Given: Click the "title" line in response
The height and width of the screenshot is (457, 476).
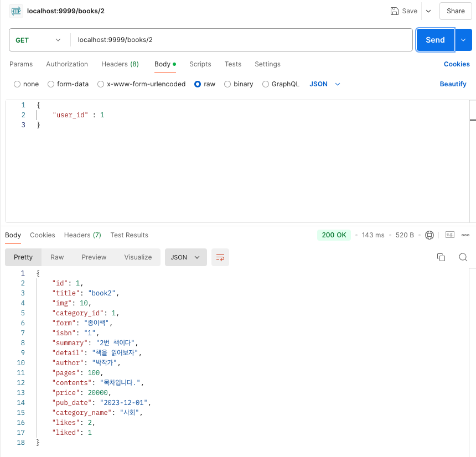Looking at the screenshot, I should (x=86, y=293).
